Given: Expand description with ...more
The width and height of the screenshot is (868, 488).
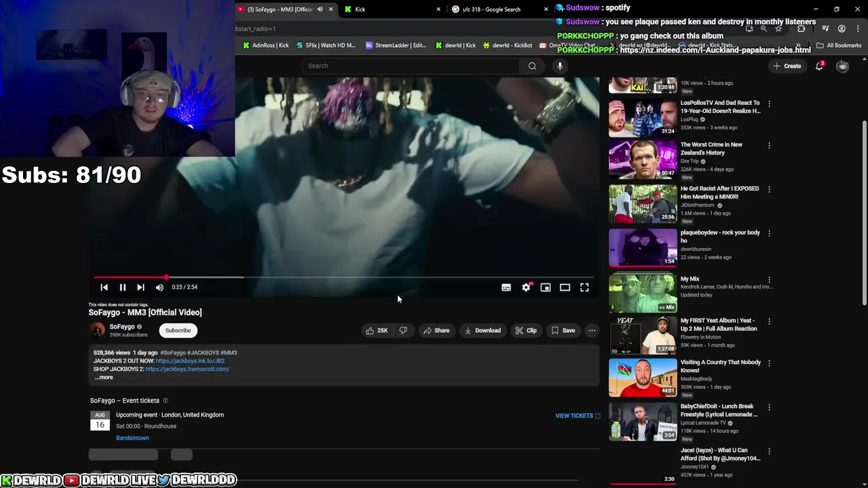Looking at the screenshot, I should pos(104,378).
